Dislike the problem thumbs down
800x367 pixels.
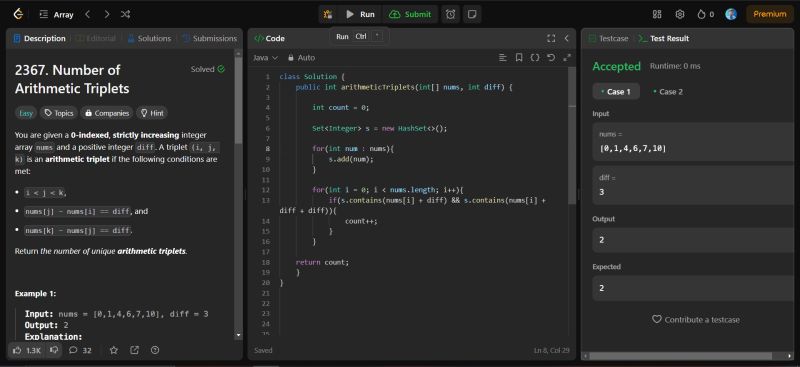(54, 350)
